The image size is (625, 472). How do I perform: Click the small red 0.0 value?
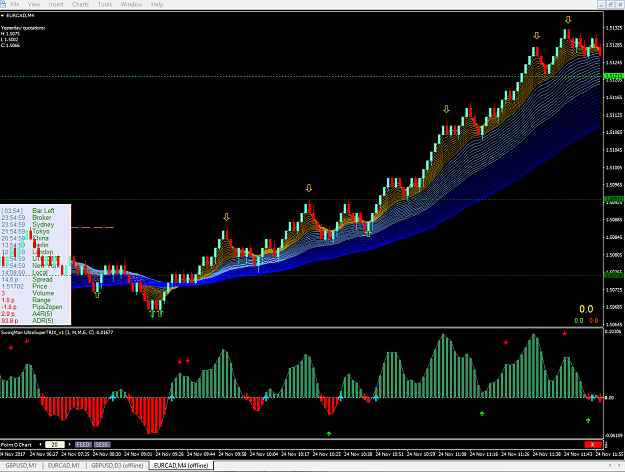click(x=594, y=321)
